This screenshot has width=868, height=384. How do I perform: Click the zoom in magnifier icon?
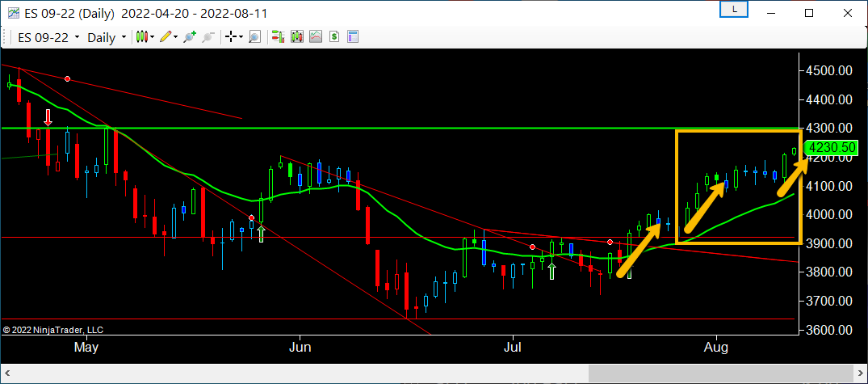click(190, 37)
